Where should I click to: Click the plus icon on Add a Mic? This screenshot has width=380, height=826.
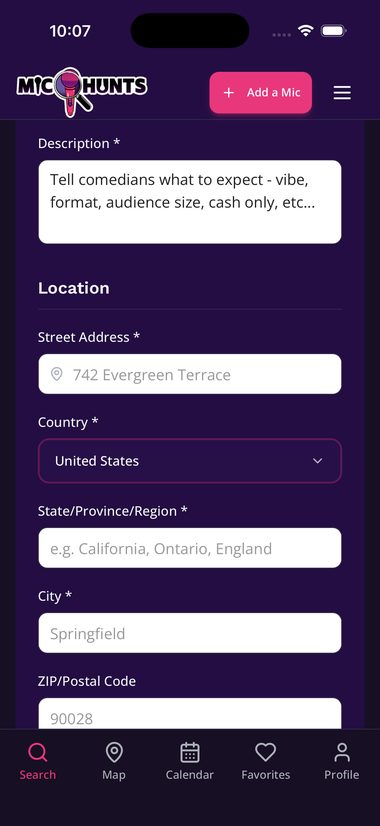228,93
